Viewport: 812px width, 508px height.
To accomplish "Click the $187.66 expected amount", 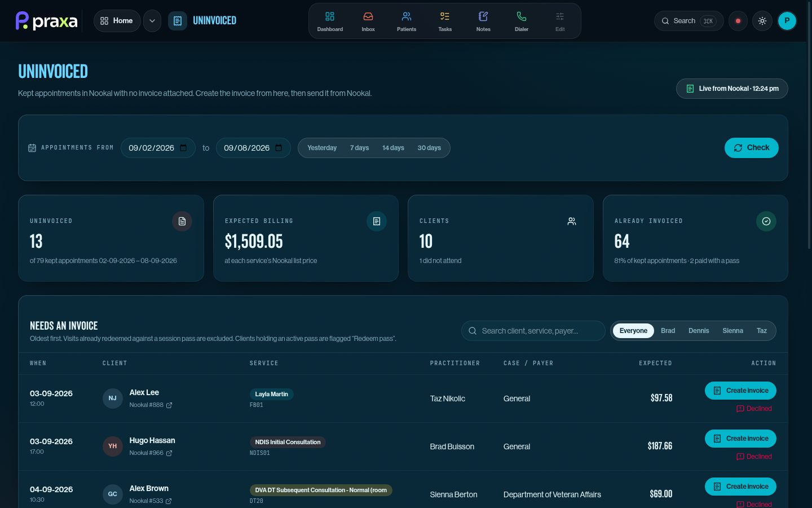I will [660, 446].
